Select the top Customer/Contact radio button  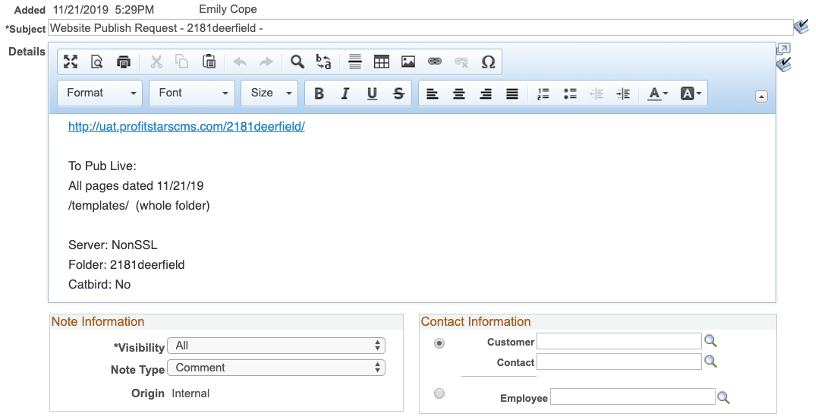pos(439,343)
